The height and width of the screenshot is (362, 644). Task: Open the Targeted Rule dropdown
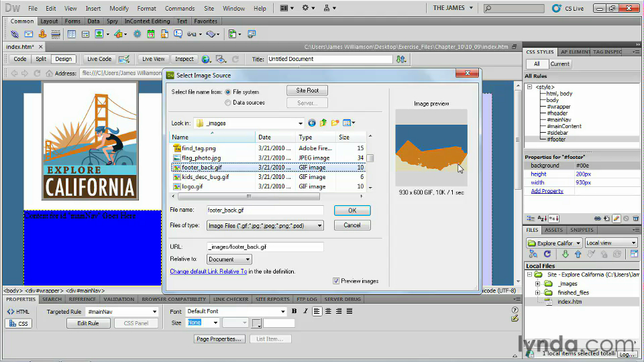click(x=154, y=312)
